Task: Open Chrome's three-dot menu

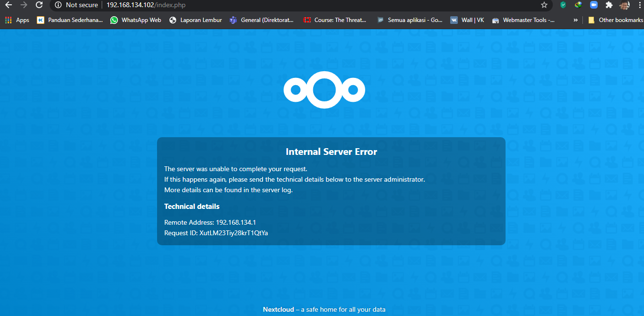Action: [638, 5]
